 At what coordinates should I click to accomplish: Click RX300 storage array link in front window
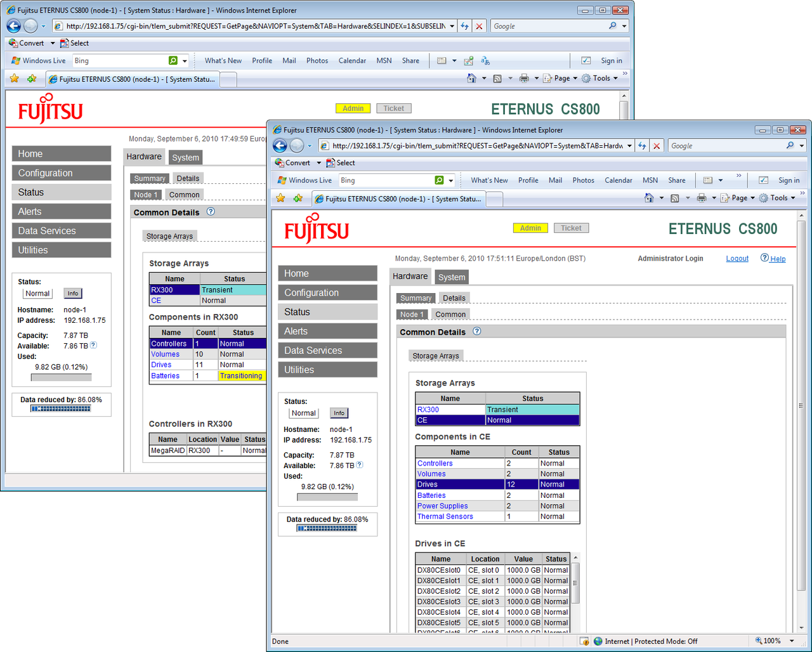(428, 410)
